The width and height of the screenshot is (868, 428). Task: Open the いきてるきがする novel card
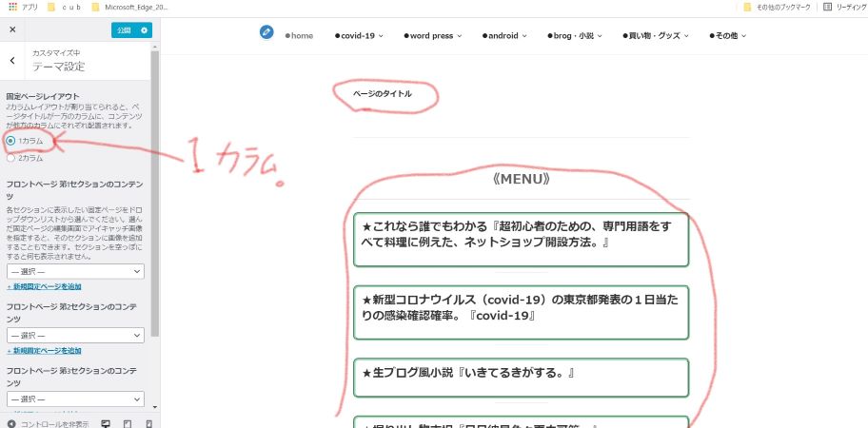521,378
